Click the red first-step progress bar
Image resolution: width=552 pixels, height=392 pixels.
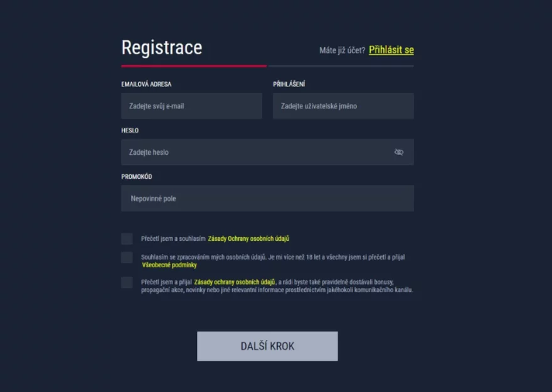point(193,66)
